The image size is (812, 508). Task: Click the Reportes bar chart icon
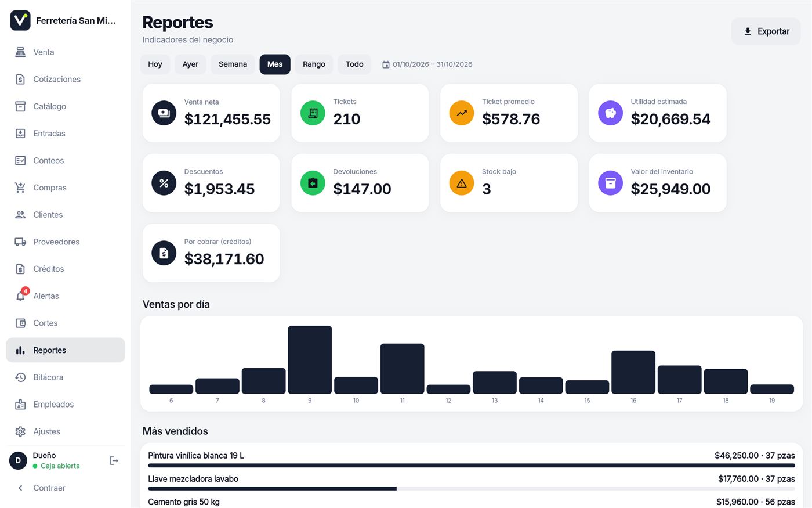click(x=20, y=350)
